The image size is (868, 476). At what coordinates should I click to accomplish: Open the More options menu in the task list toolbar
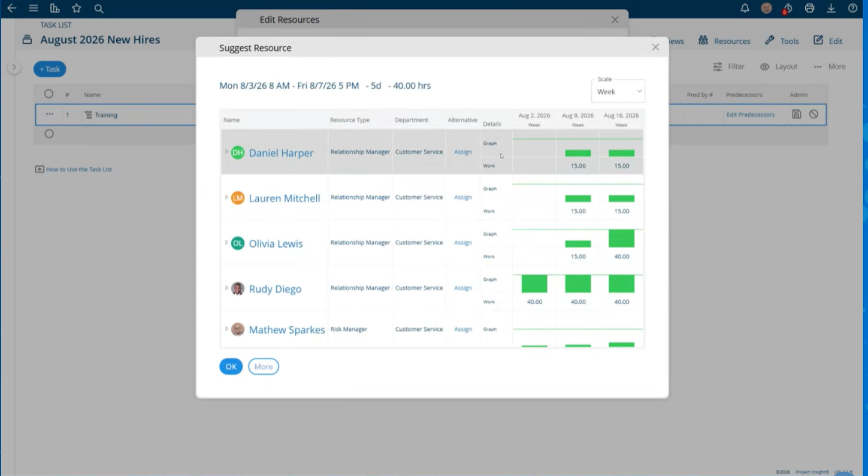[x=830, y=67]
